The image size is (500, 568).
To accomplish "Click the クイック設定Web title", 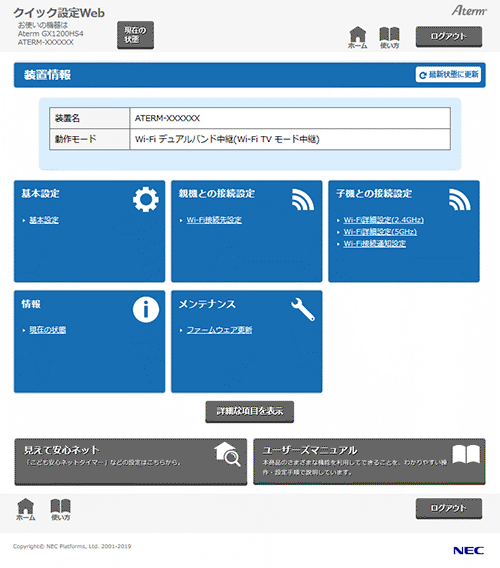I will pos(59,13).
